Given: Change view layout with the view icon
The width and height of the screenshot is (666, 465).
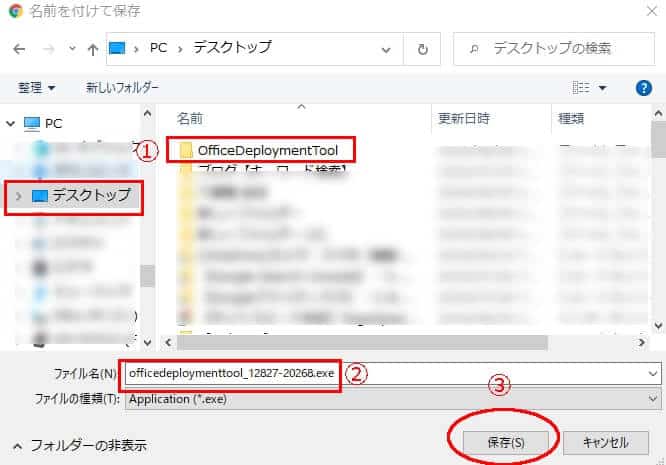Looking at the screenshot, I should click(x=581, y=88).
